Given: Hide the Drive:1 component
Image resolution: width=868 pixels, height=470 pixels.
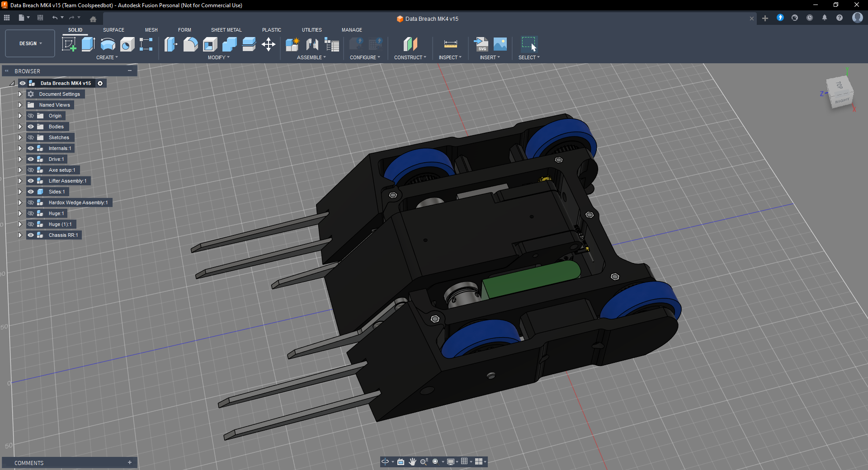Looking at the screenshot, I should pyautogui.click(x=31, y=159).
